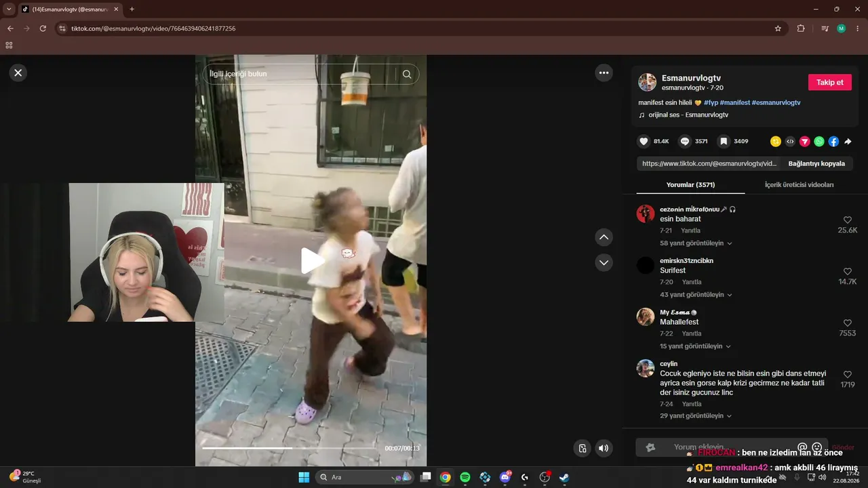Open the Esmanurvlogtv profile avatar
The height and width of the screenshot is (488, 868).
click(x=648, y=82)
